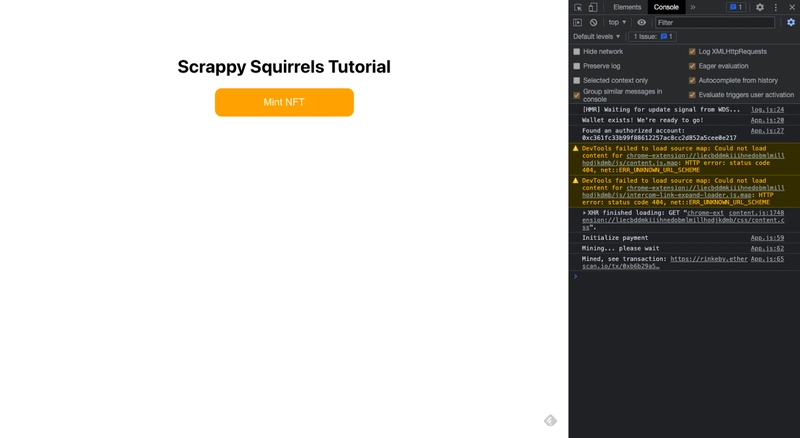Open the App.js:59 source link

click(767, 238)
